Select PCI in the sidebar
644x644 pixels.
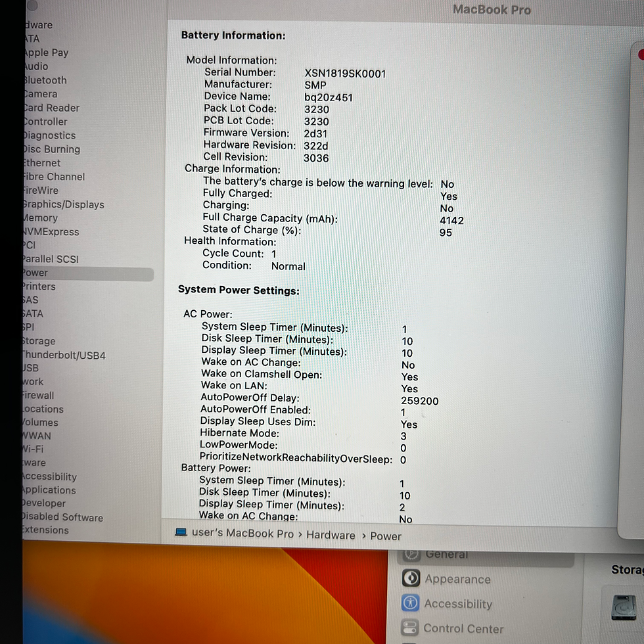click(x=29, y=245)
